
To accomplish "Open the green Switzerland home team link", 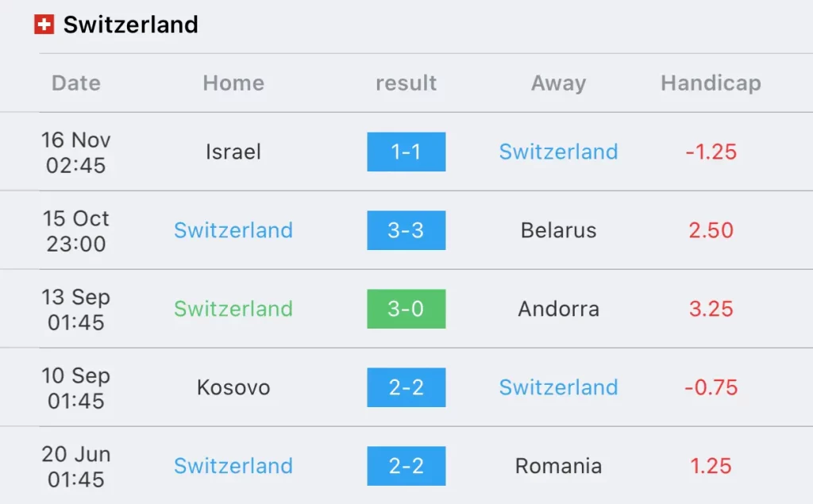I will [233, 309].
